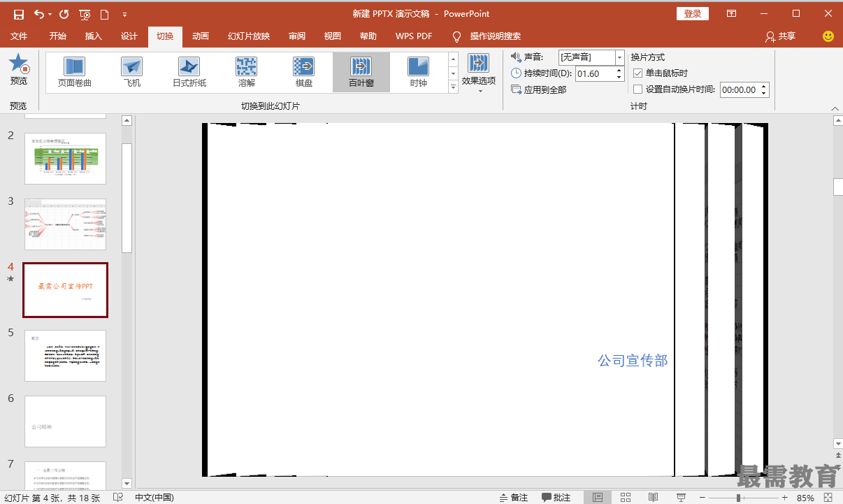Click the Save icon in quick access toolbar
The image size is (843, 504).
[18, 14]
